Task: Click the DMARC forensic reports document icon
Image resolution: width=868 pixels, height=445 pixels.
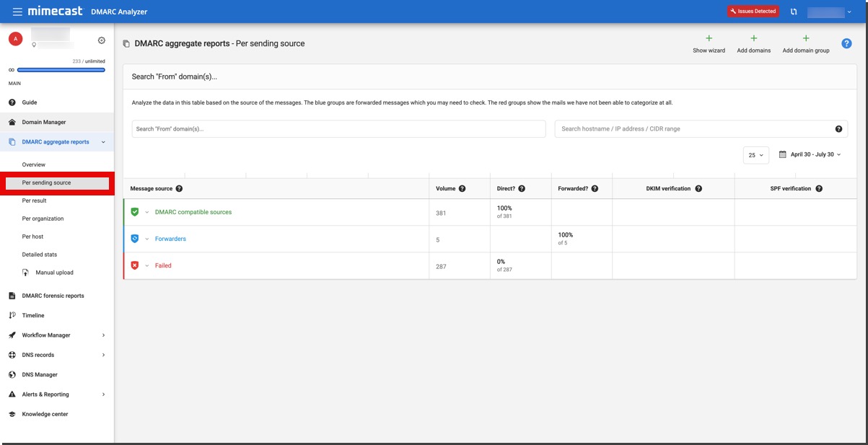Action: [12, 296]
